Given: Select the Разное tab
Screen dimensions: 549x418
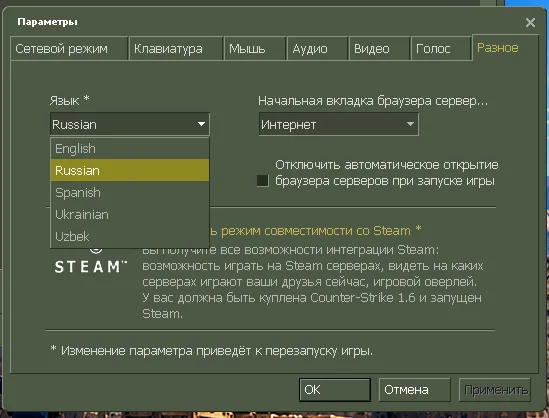Looking at the screenshot, I should (505, 47).
